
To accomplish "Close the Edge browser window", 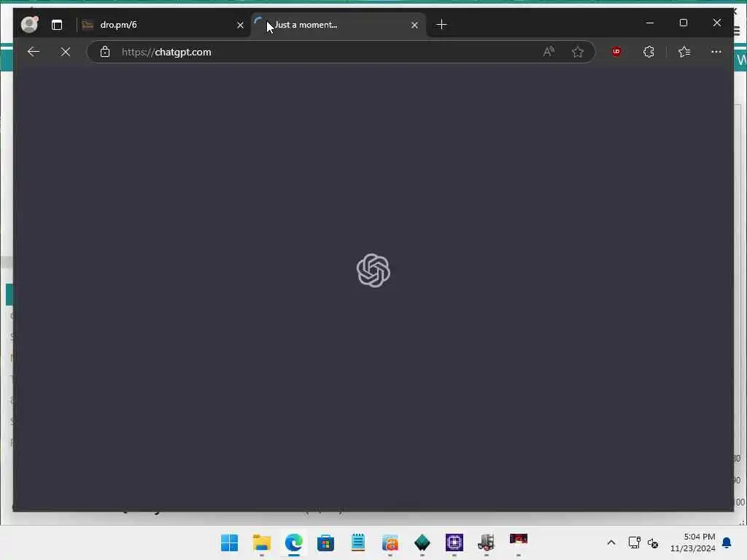I will click(717, 23).
